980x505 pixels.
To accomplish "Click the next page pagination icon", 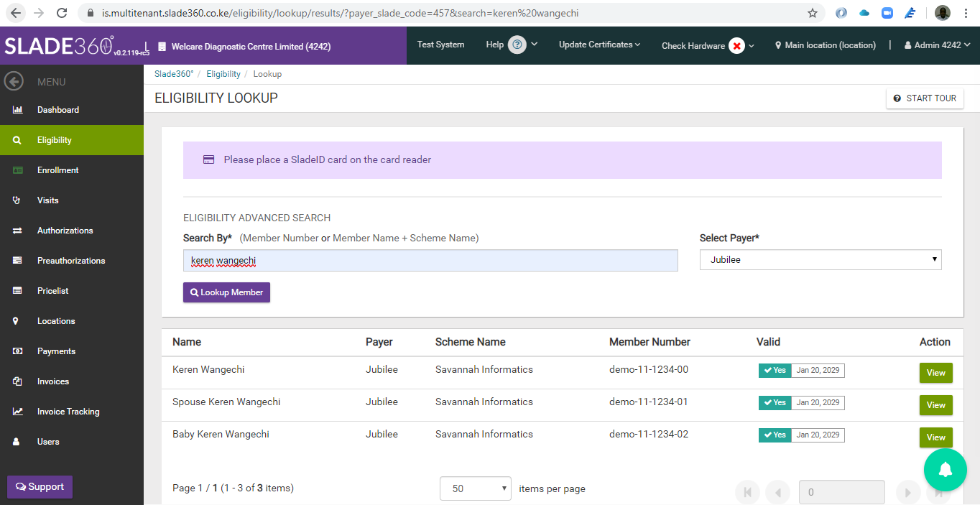I will (x=908, y=492).
